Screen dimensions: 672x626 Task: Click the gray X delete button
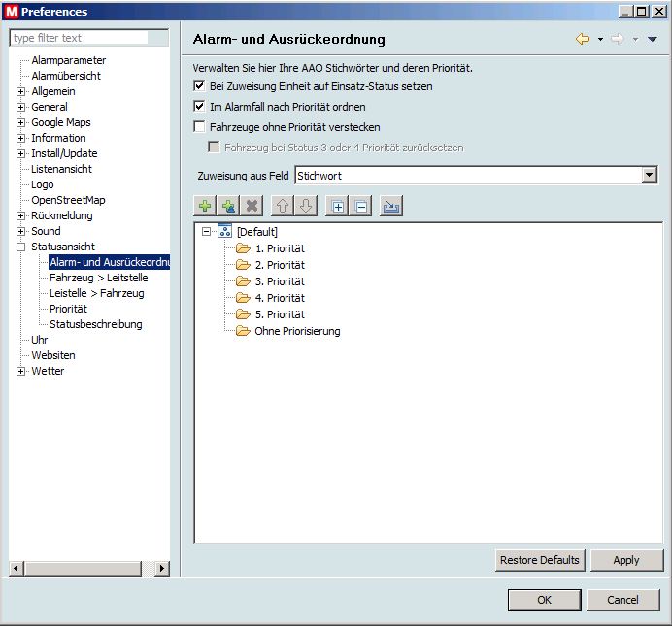(x=252, y=206)
